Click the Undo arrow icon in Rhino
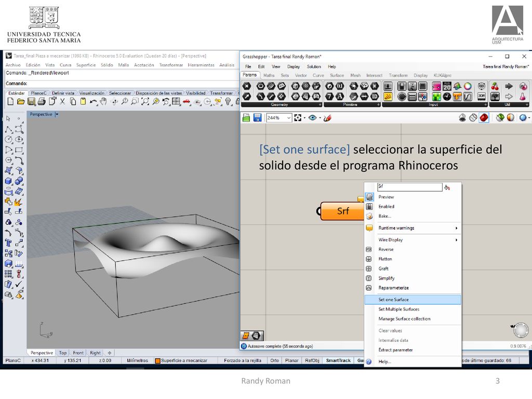 (94, 101)
